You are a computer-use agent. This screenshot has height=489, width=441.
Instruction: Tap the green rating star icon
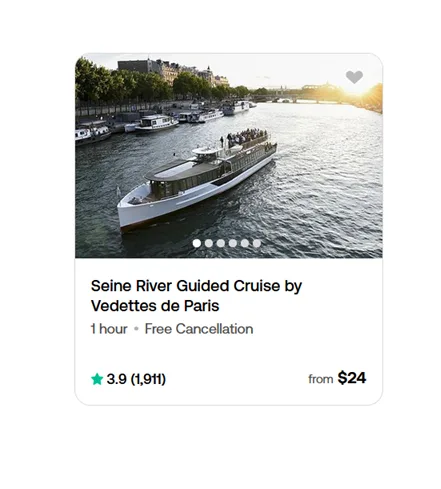click(97, 379)
